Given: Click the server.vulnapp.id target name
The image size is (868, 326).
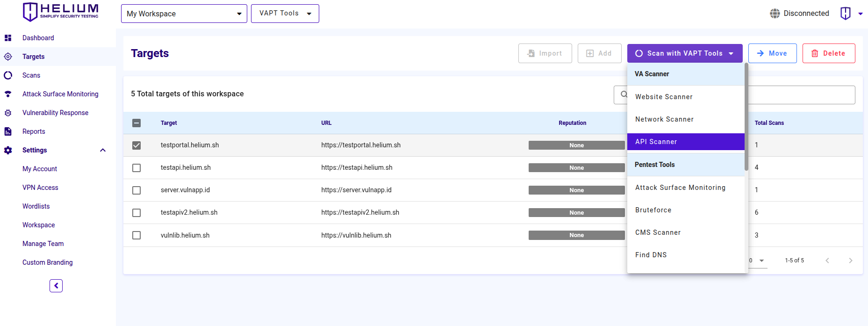Looking at the screenshot, I should [x=185, y=190].
